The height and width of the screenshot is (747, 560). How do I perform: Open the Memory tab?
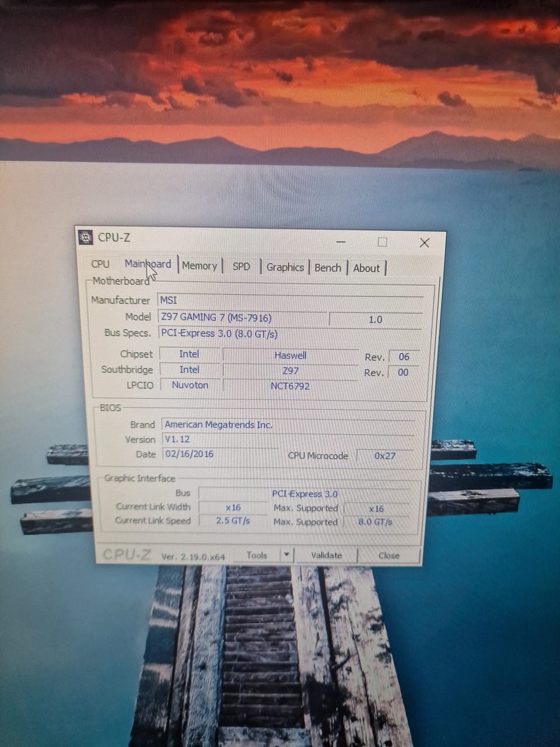tap(199, 266)
